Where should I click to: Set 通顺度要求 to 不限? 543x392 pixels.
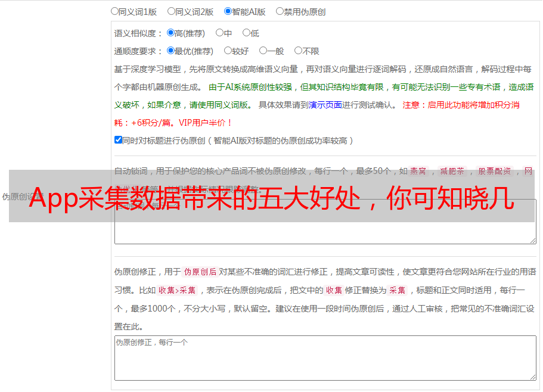click(298, 51)
